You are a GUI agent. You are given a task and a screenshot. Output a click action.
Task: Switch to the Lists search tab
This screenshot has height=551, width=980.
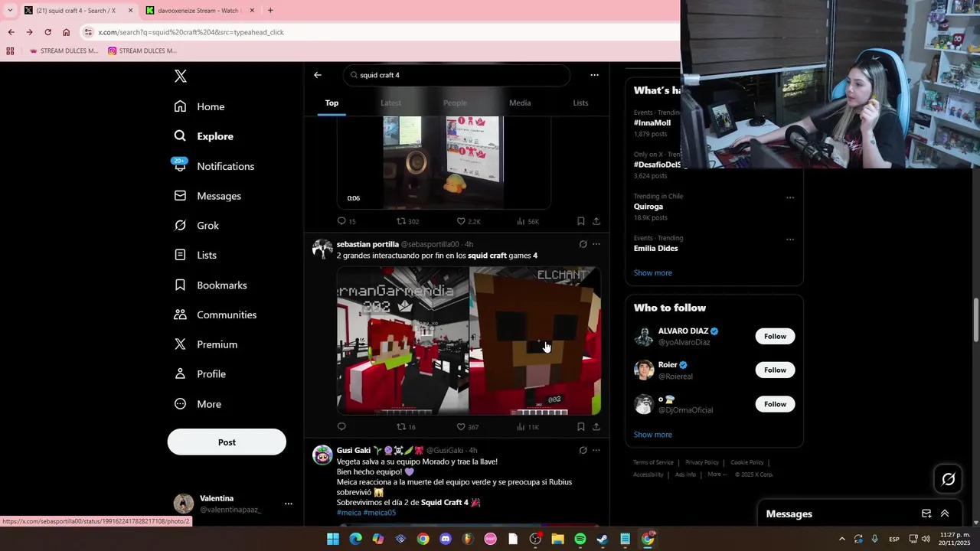580,103
